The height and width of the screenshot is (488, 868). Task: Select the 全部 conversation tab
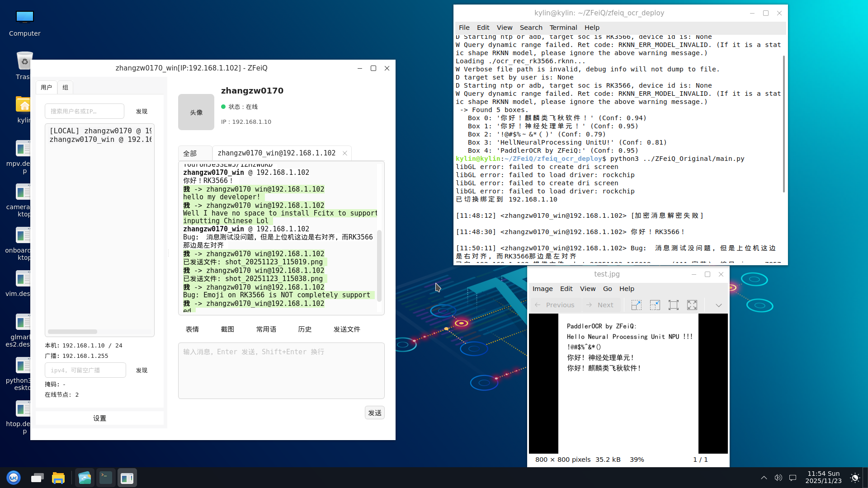click(x=190, y=153)
